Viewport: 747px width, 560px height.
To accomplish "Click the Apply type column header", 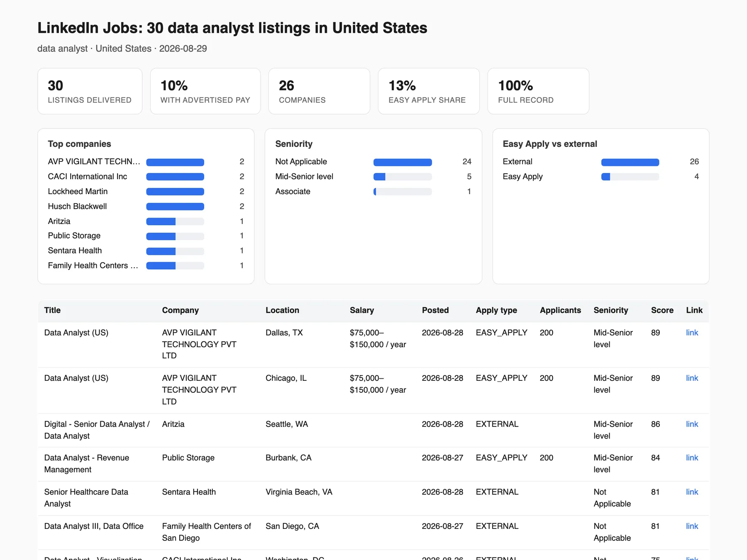I will click(496, 310).
